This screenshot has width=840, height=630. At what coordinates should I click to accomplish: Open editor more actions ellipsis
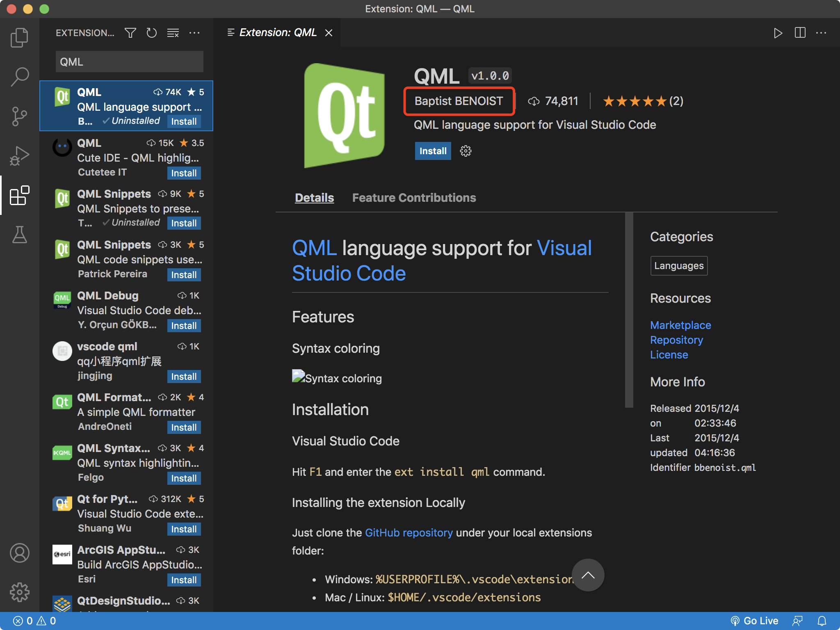821,33
